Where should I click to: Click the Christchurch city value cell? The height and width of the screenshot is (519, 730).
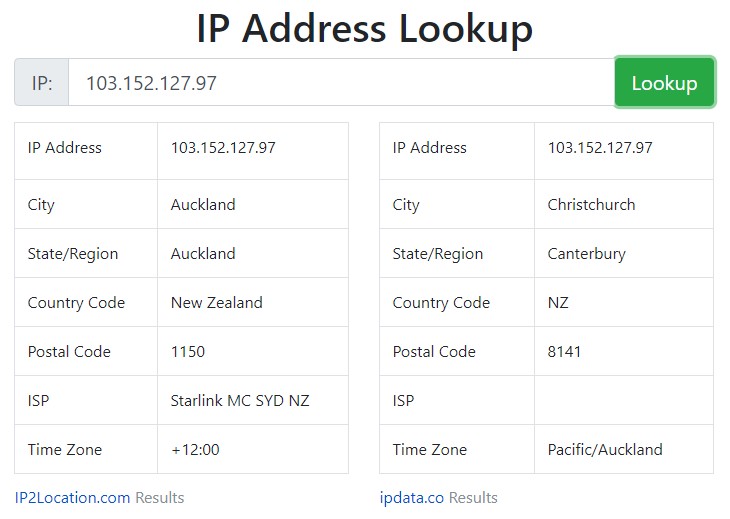pyautogui.click(x=623, y=204)
